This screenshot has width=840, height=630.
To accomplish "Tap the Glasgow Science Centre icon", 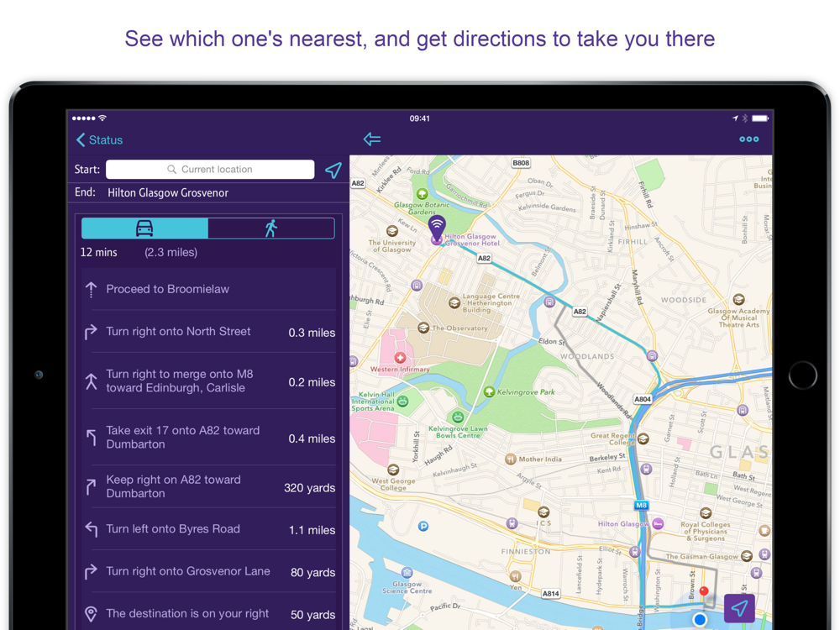I will 407,573.
